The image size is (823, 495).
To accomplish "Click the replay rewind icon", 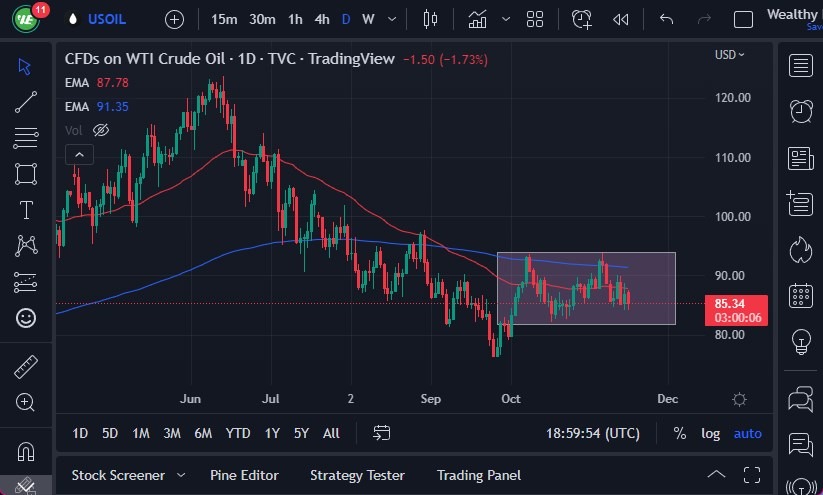I will (x=621, y=19).
